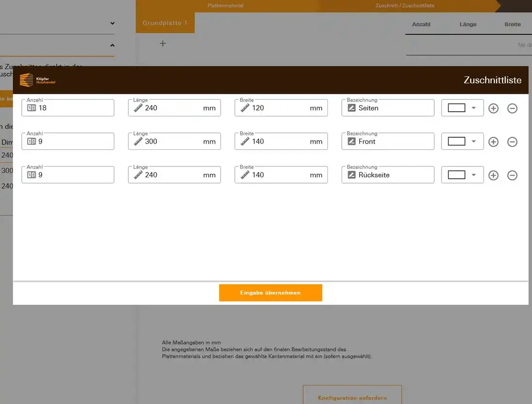
Task: Click the Anzahl field showing 18
Action: point(73,108)
